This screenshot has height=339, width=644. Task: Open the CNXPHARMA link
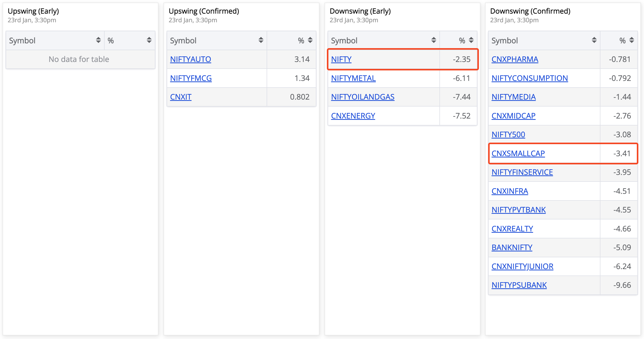pyautogui.click(x=515, y=59)
